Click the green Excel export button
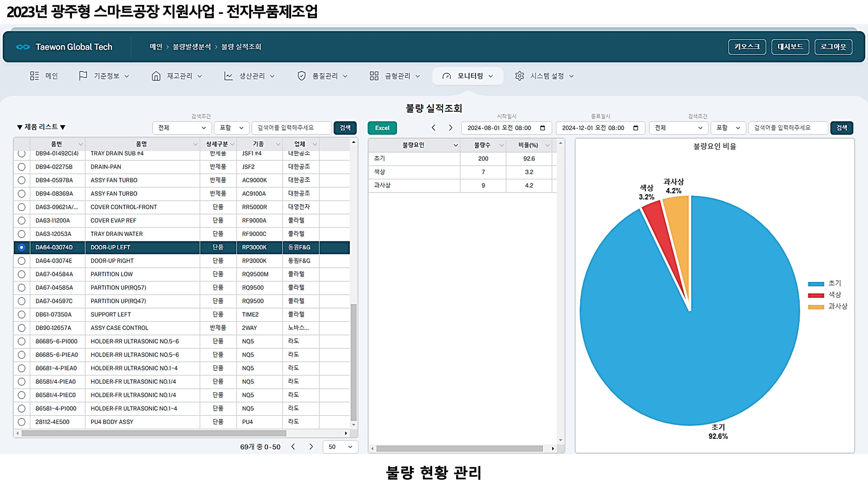This screenshot has height=488, width=868. pyautogui.click(x=382, y=128)
